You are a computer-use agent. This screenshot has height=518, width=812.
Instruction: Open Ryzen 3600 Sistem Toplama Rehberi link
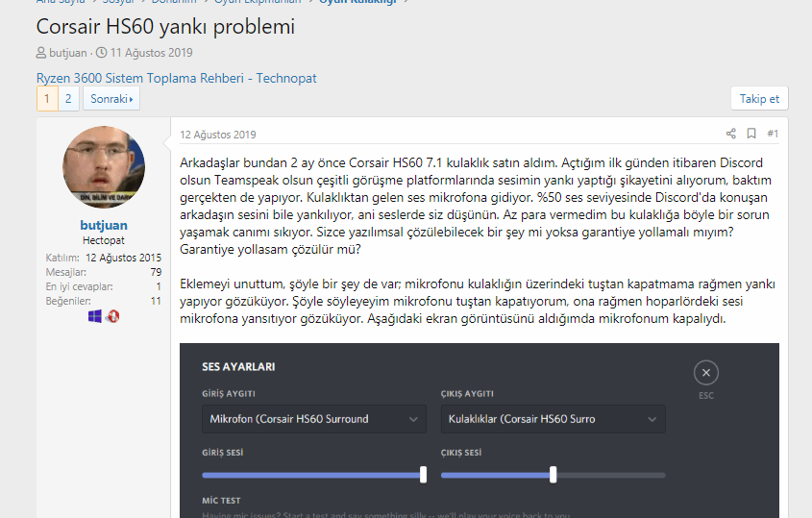click(x=176, y=78)
